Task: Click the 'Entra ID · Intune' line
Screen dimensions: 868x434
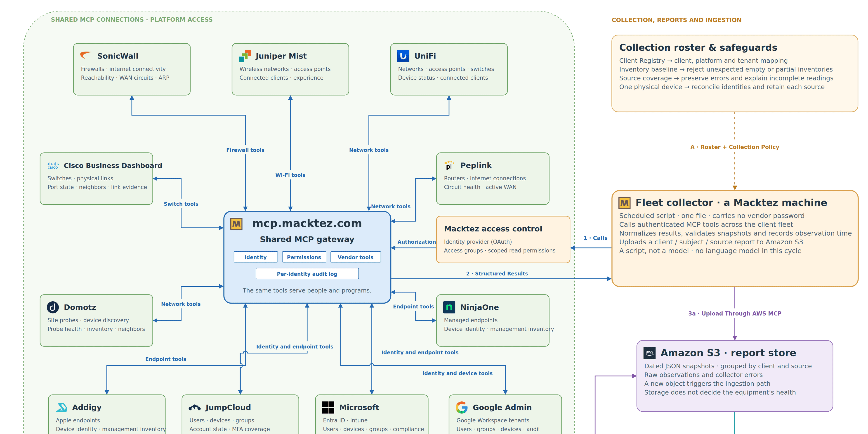Action: point(345,420)
